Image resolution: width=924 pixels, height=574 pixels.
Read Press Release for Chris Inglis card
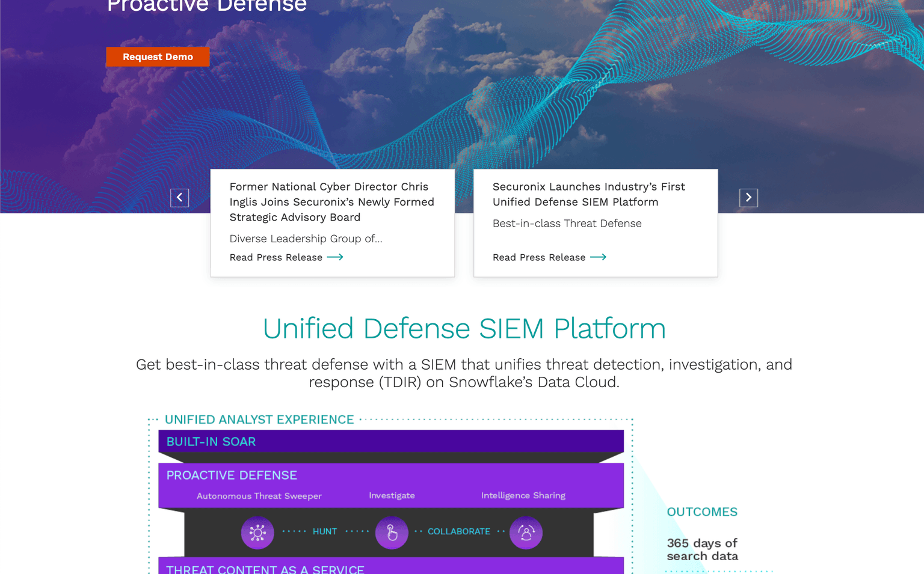tap(276, 257)
